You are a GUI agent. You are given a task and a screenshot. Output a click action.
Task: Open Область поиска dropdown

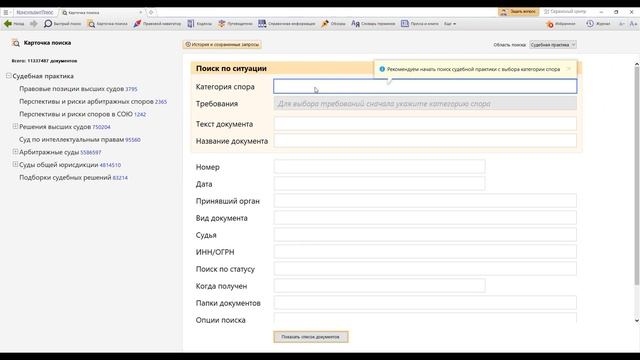(x=553, y=44)
